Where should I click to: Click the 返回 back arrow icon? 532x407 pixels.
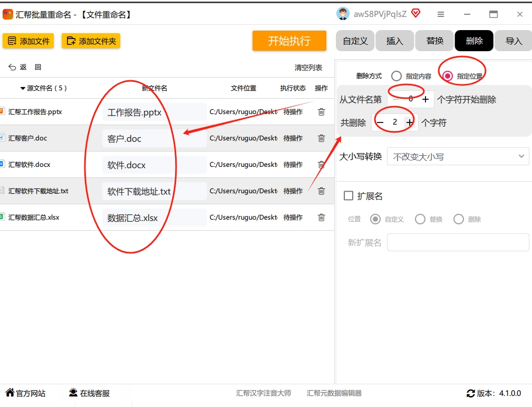pyautogui.click(x=12, y=67)
